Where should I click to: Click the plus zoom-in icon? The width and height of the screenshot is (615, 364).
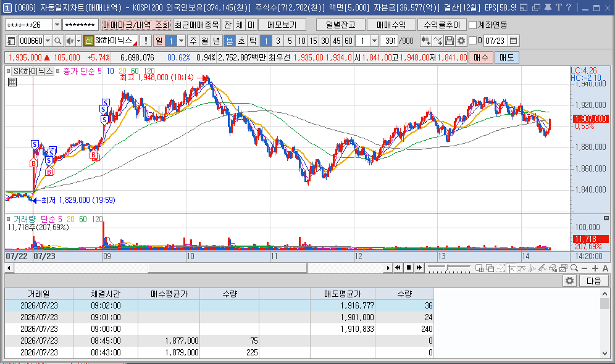595,268
